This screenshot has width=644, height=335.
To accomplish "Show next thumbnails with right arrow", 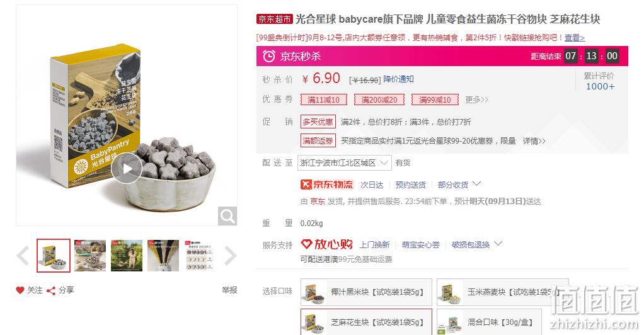I will pyautogui.click(x=231, y=256).
